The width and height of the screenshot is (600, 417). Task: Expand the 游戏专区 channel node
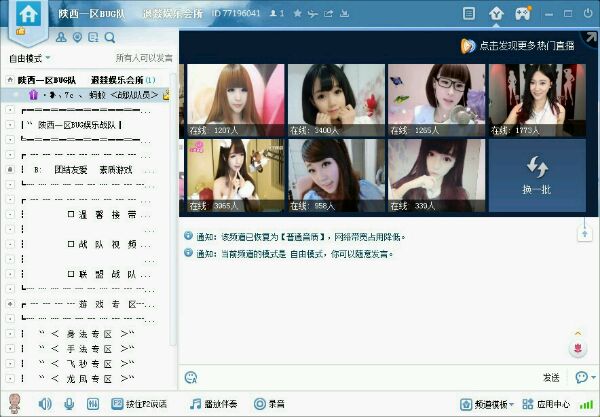coord(10,304)
